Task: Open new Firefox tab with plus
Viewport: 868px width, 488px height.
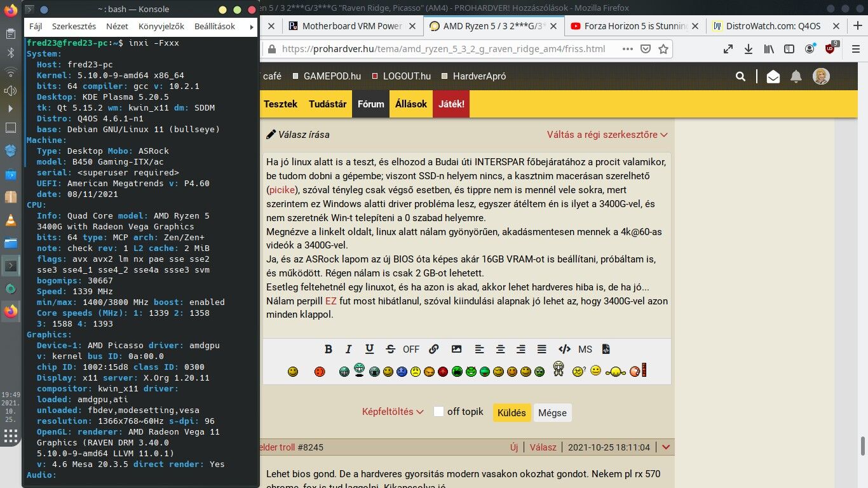Action: coord(858,26)
